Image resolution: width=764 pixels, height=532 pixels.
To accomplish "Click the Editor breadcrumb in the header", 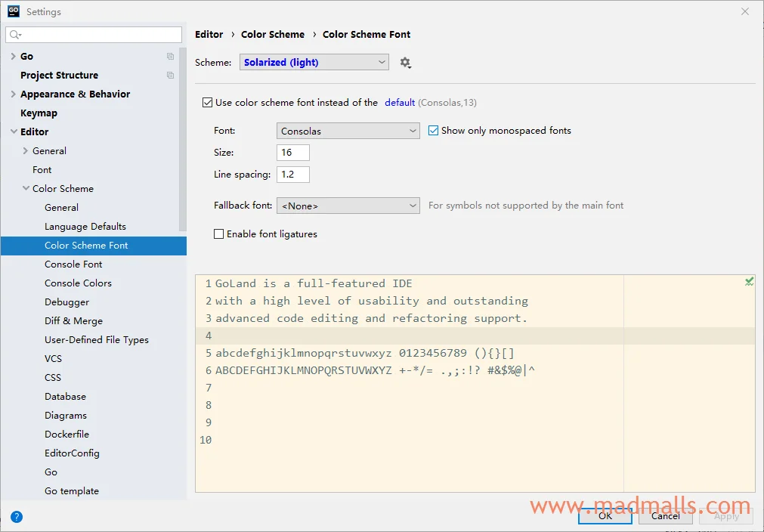I will pos(209,35).
